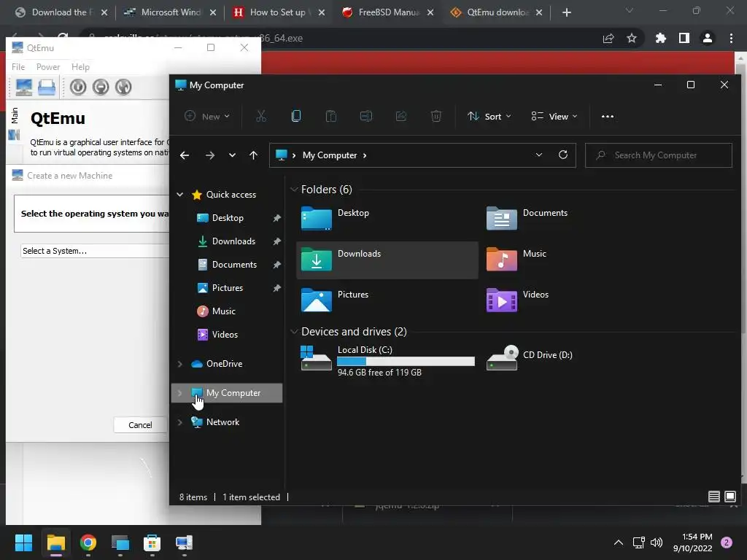Expand the OneDrive tree node

click(180, 364)
